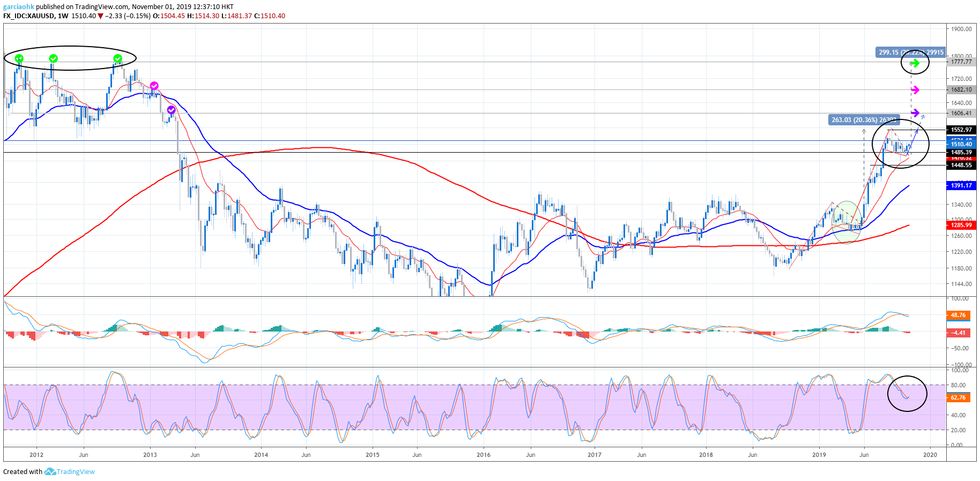The height and width of the screenshot is (481, 980).
Task: Click the leftmost green checkmark marker
Action: point(19,58)
